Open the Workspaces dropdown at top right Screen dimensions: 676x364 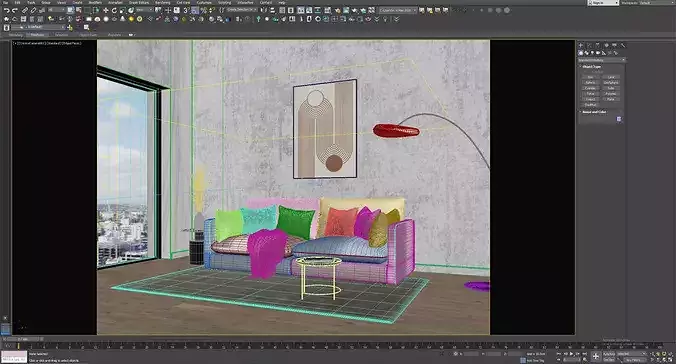click(656, 3)
